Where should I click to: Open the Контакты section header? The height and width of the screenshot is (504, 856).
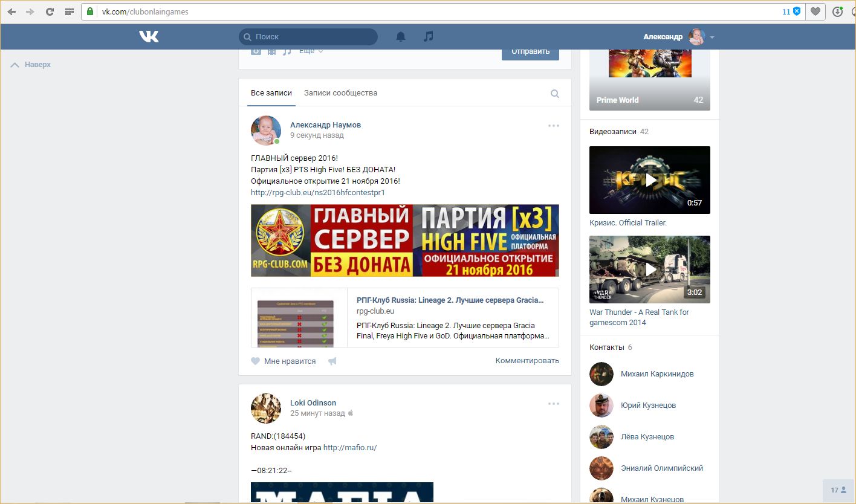pyautogui.click(x=606, y=347)
